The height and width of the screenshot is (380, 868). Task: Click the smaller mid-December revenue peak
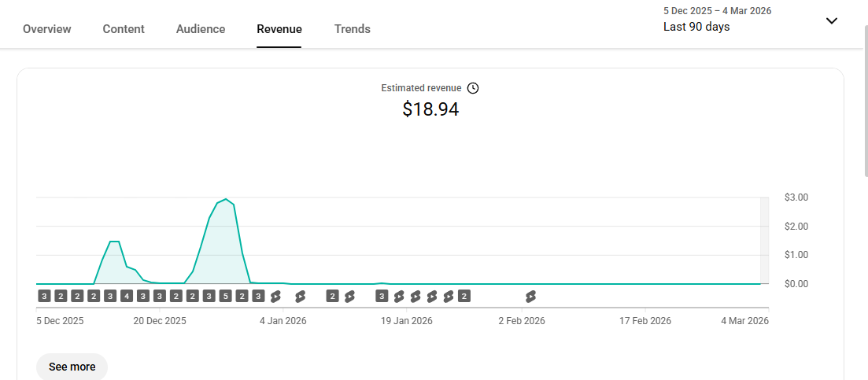pos(114,242)
